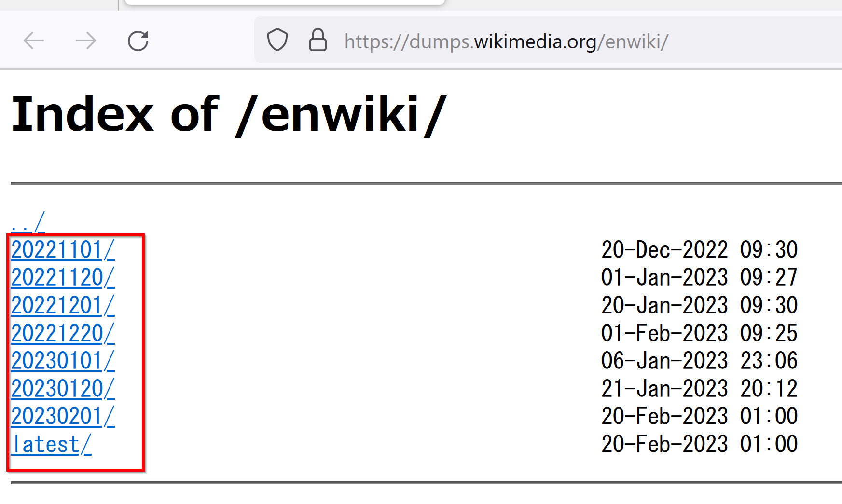Open the 20230120/ dump folder
This screenshot has height=504, width=842.
(x=63, y=389)
